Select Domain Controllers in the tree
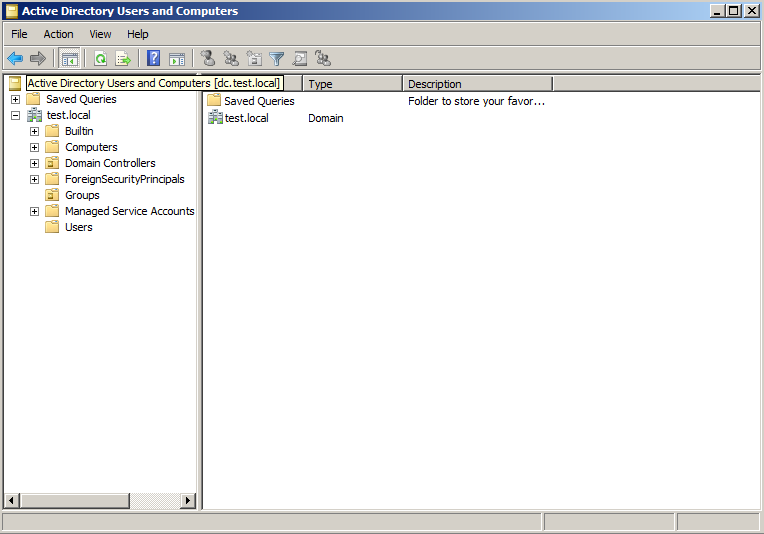Image resolution: width=764 pixels, height=534 pixels. tap(110, 163)
